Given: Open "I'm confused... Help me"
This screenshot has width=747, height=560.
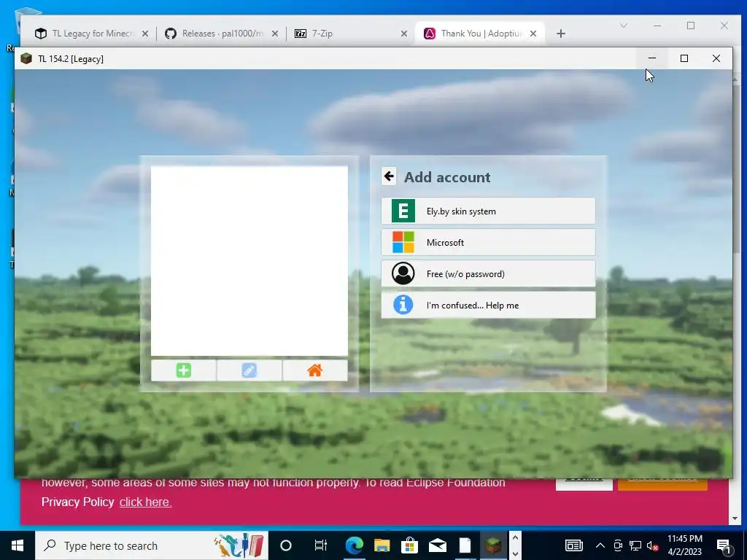Looking at the screenshot, I should pyautogui.click(x=488, y=306).
